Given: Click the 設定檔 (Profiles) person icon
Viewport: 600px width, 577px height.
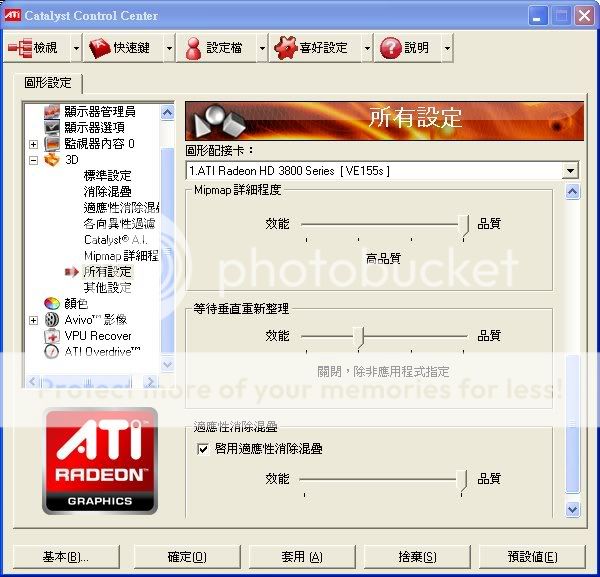Looking at the screenshot, I should (192, 48).
